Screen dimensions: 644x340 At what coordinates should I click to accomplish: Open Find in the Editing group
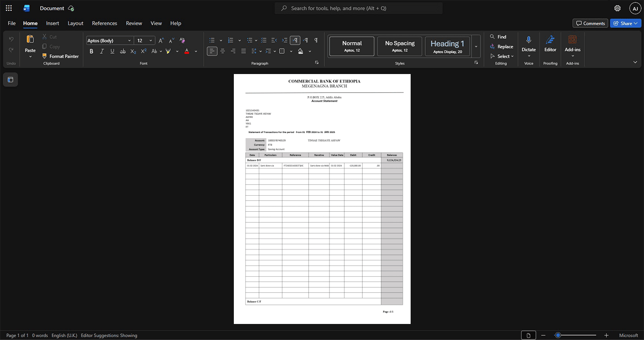click(498, 37)
